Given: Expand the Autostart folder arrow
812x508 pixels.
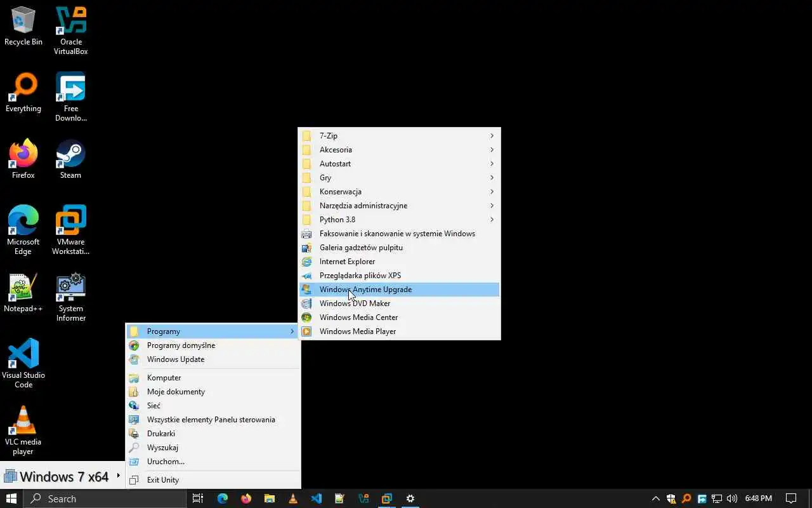Looking at the screenshot, I should (x=492, y=164).
